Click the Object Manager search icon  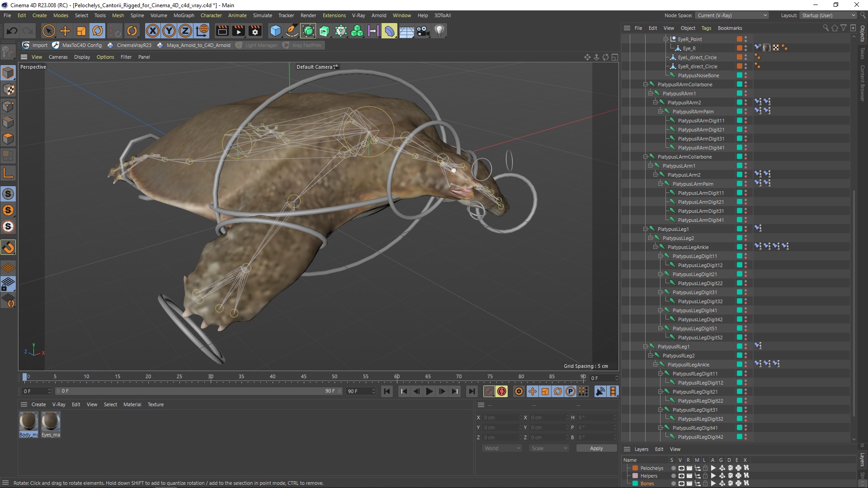click(x=826, y=28)
